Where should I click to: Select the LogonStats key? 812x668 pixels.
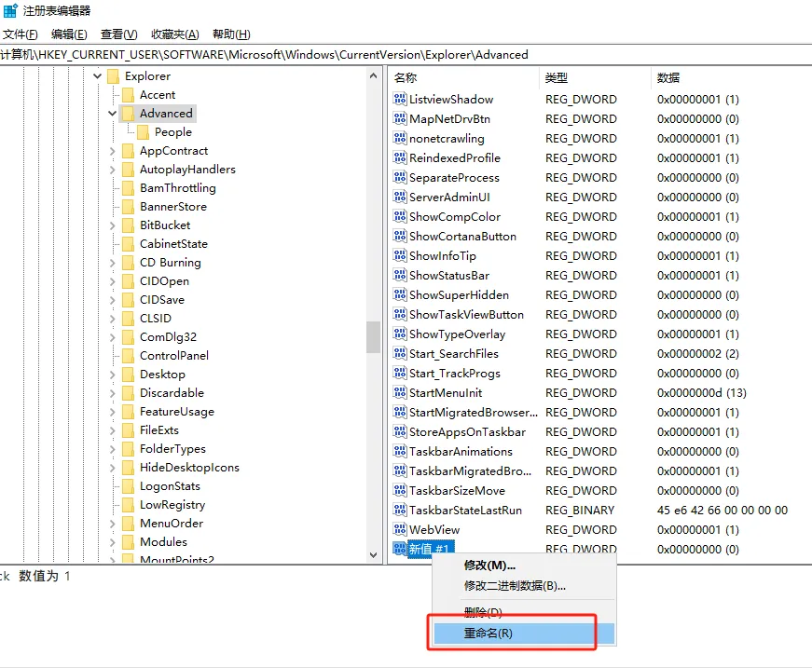coord(170,486)
